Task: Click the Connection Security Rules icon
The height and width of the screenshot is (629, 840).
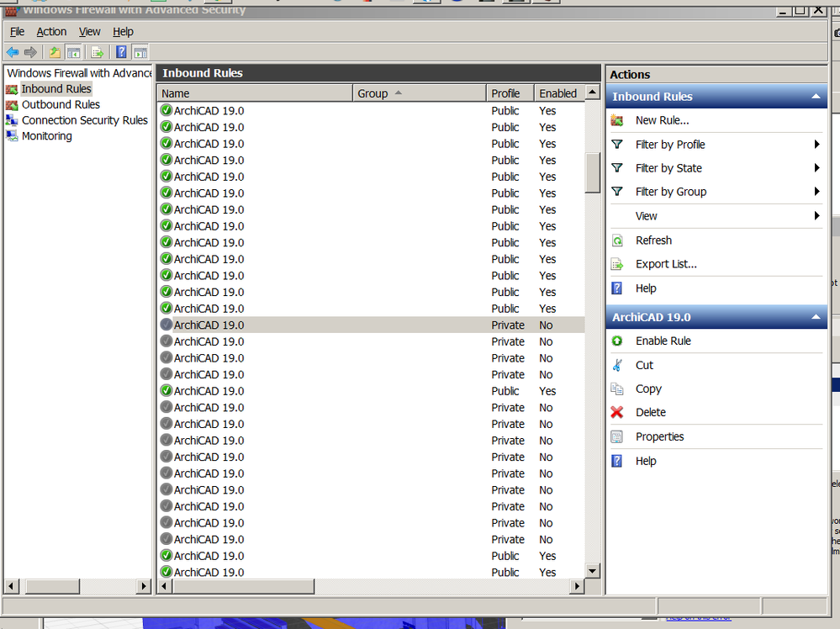Action: tap(12, 120)
